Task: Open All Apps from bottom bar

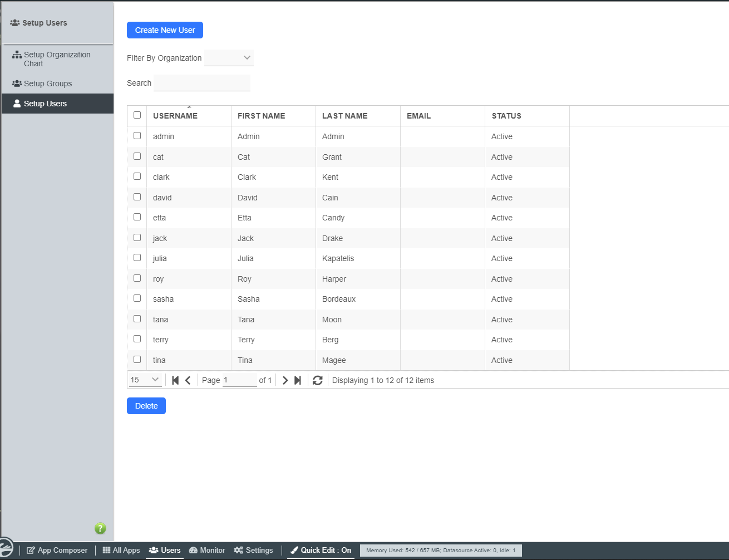Action: [121, 550]
